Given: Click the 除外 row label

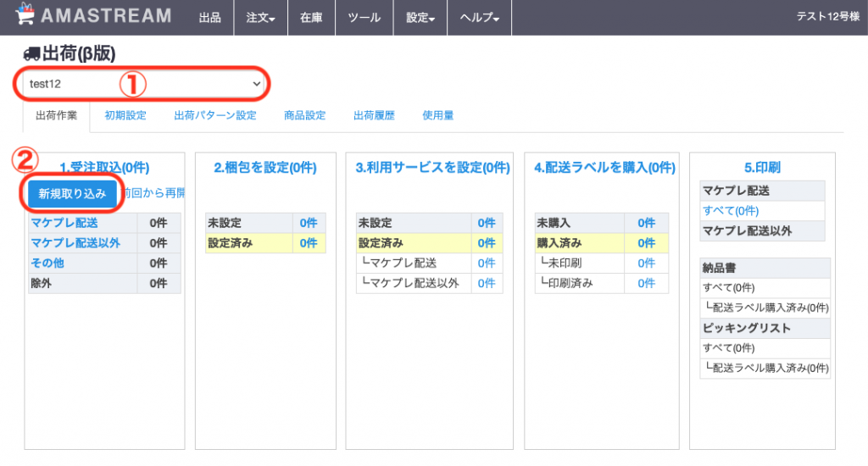Looking at the screenshot, I should pyautogui.click(x=41, y=283).
